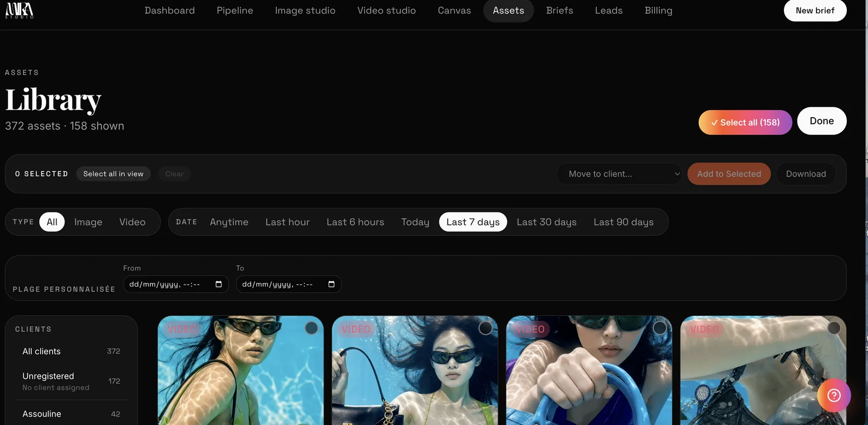Image resolution: width=868 pixels, height=425 pixels.
Task: Tick the selection circle on fourth video
Action: (x=834, y=328)
